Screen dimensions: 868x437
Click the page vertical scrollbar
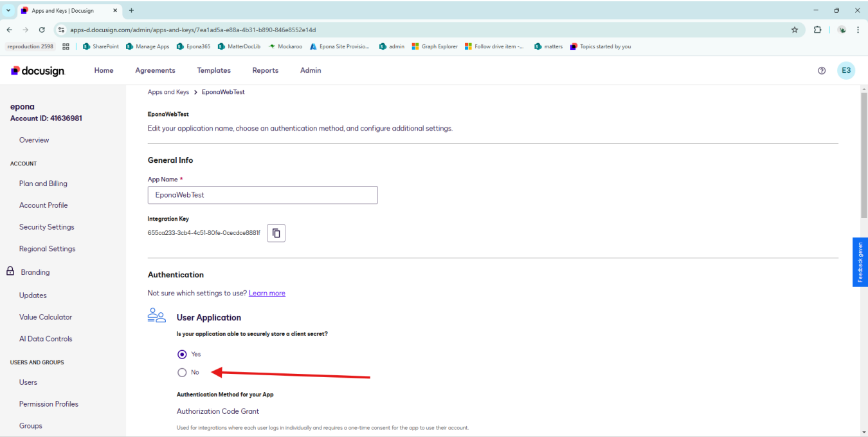[x=863, y=154]
